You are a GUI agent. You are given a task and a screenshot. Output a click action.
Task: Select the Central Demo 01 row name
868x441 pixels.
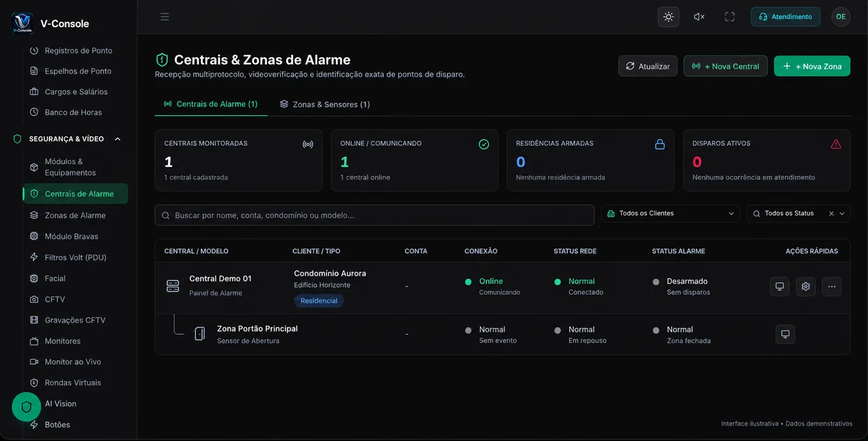[220, 279]
